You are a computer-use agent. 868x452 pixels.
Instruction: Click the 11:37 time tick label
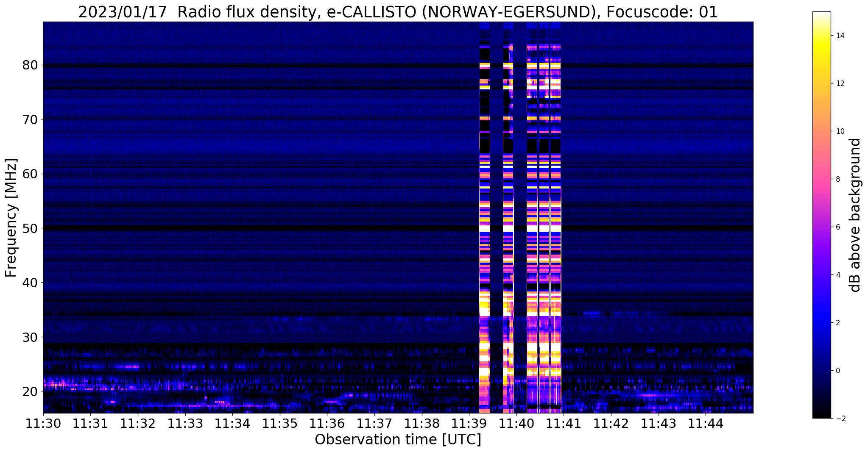[x=374, y=423]
